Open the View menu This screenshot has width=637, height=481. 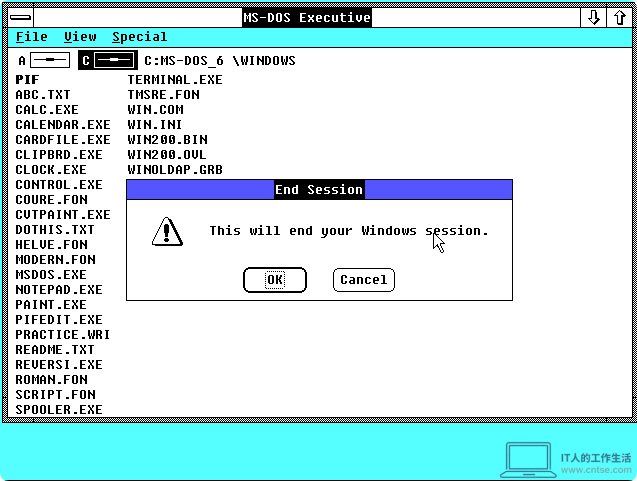tap(80, 37)
